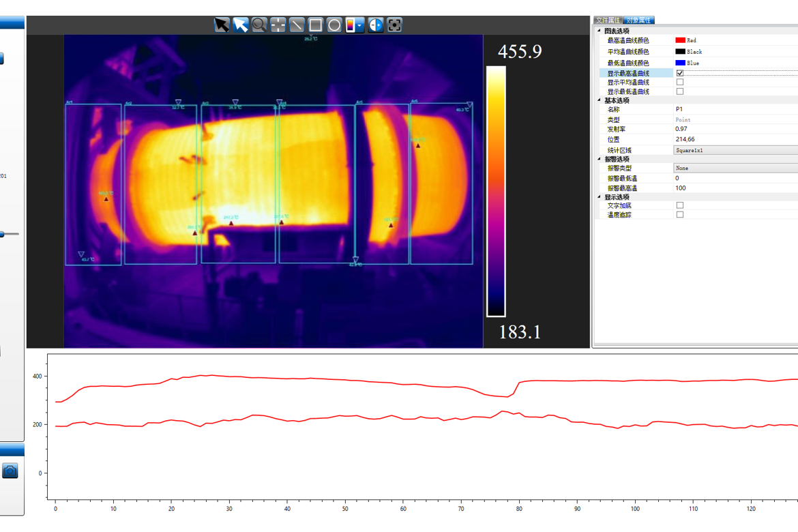Select the crosshair point measurement tool
Image resolution: width=798 pixels, height=532 pixels.
click(x=278, y=25)
